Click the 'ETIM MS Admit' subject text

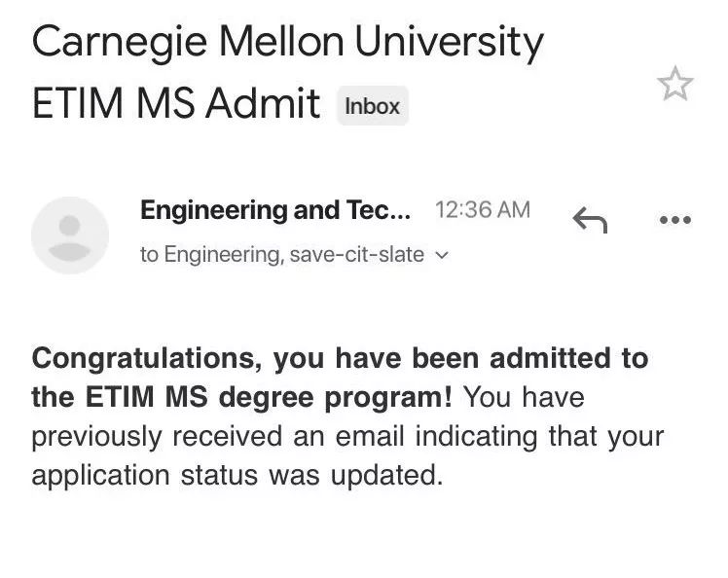tap(176, 103)
